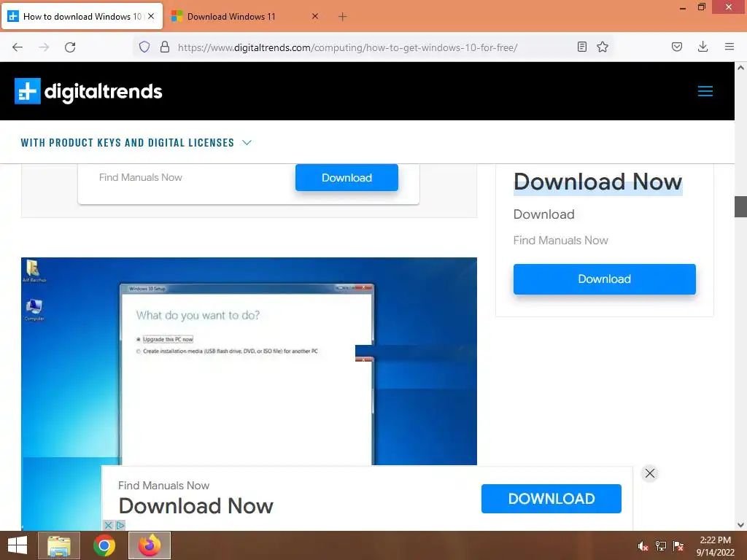Open the Firefox application menu
This screenshot has height=560, width=747.
(729, 47)
